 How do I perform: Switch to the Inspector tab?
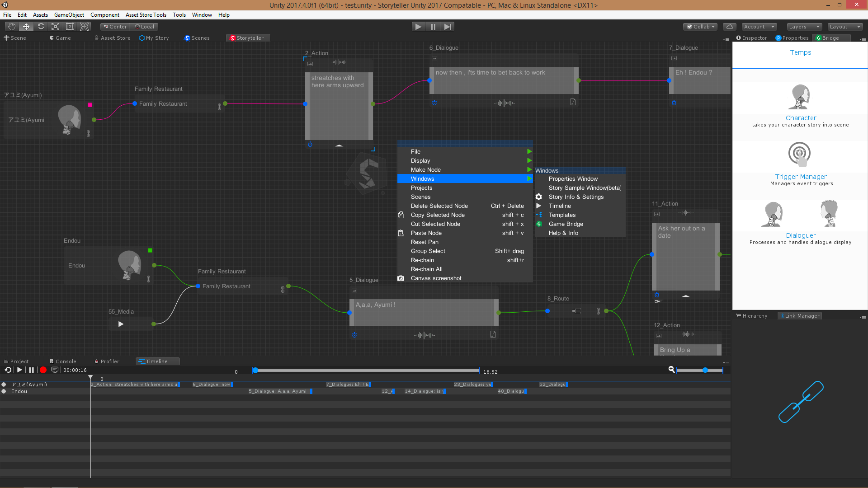pyautogui.click(x=751, y=38)
